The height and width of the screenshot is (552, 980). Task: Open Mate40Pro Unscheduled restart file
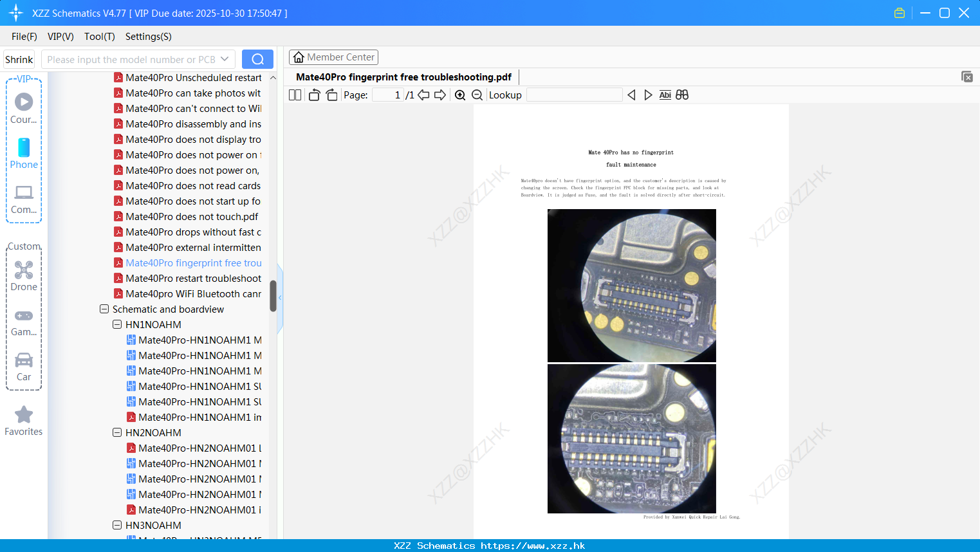[188, 77]
